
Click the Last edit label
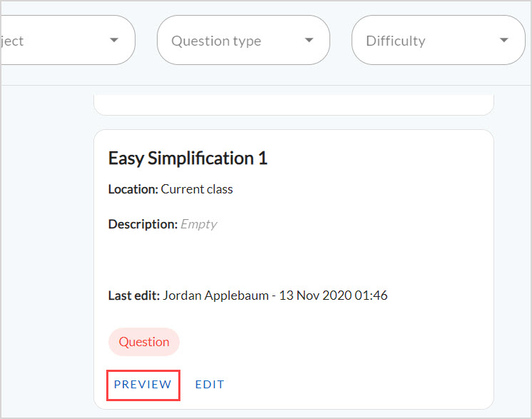[134, 296]
